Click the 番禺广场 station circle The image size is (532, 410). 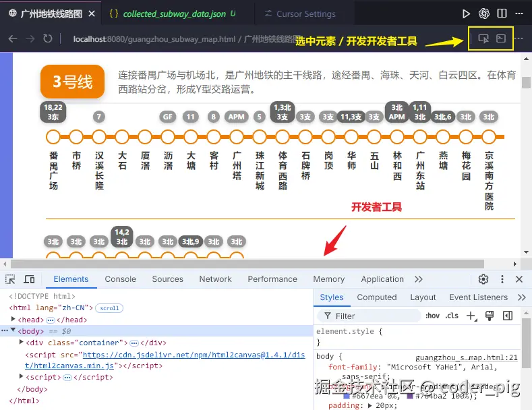(53, 137)
